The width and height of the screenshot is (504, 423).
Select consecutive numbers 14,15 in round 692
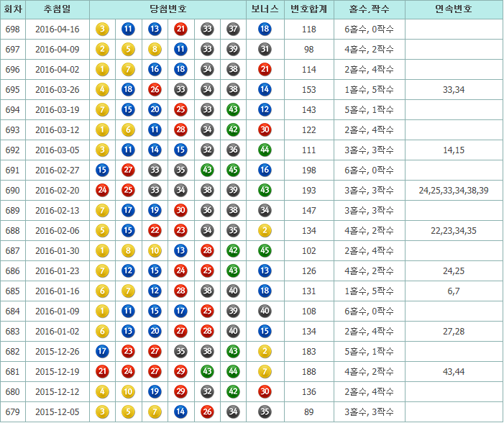[454, 150]
